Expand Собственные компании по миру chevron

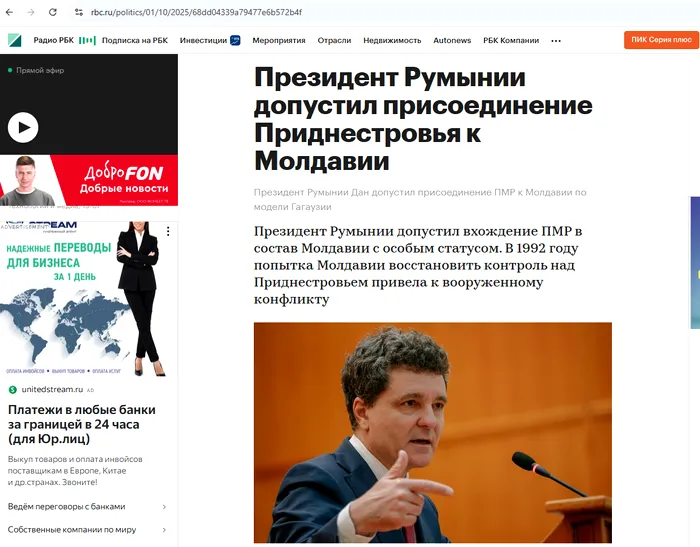point(164,530)
